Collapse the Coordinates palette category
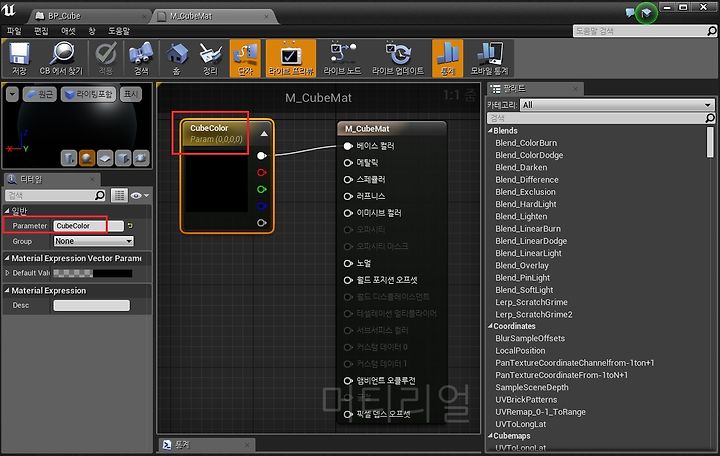The image size is (720, 456). tap(490, 326)
